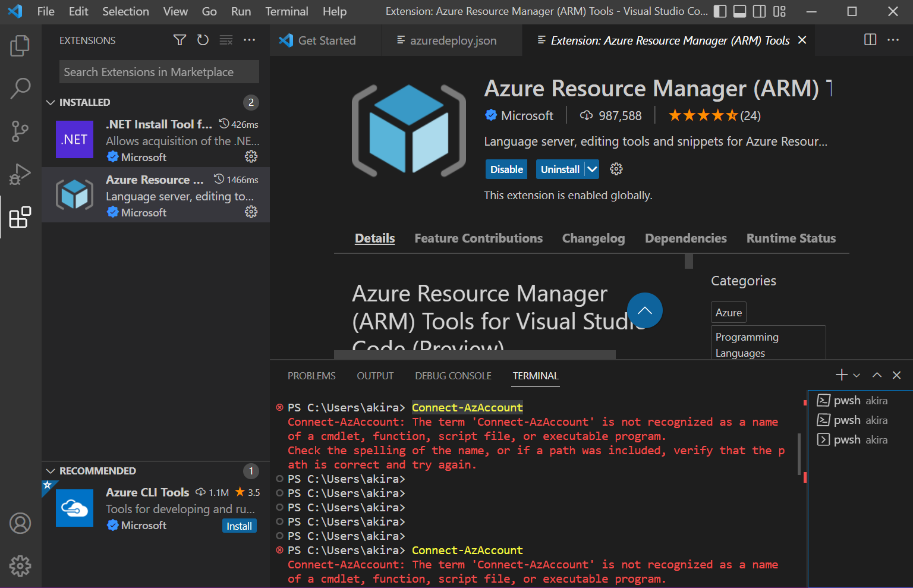Open gear menu for Azure Resource Manager item
Viewport: 913px width, 588px height.
pos(251,212)
